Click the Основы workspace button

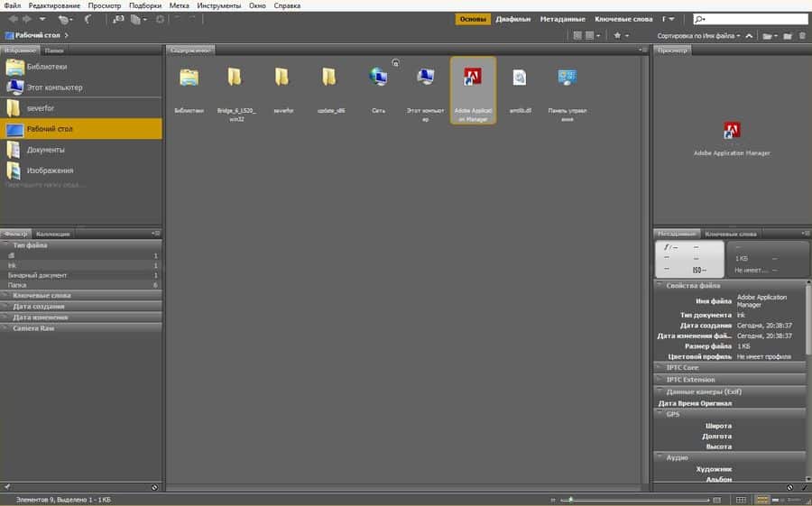coord(473,19)
